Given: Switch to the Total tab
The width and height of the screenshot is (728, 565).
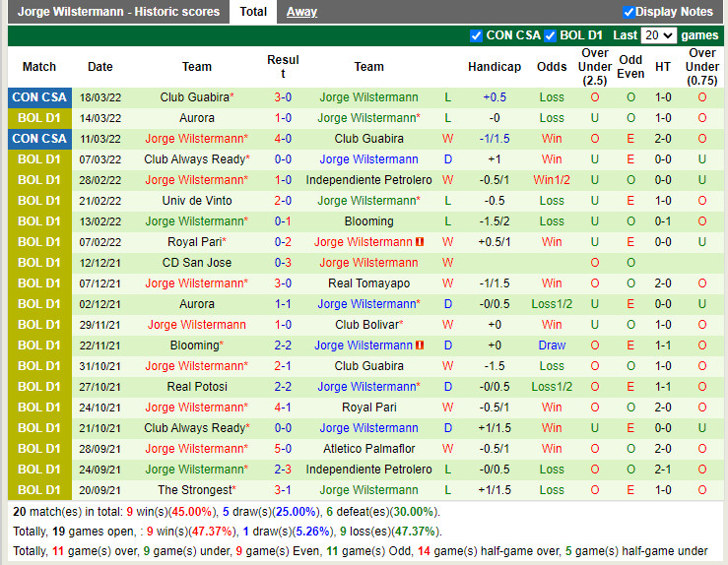Looking at the screenshot, I should [253, 12].
